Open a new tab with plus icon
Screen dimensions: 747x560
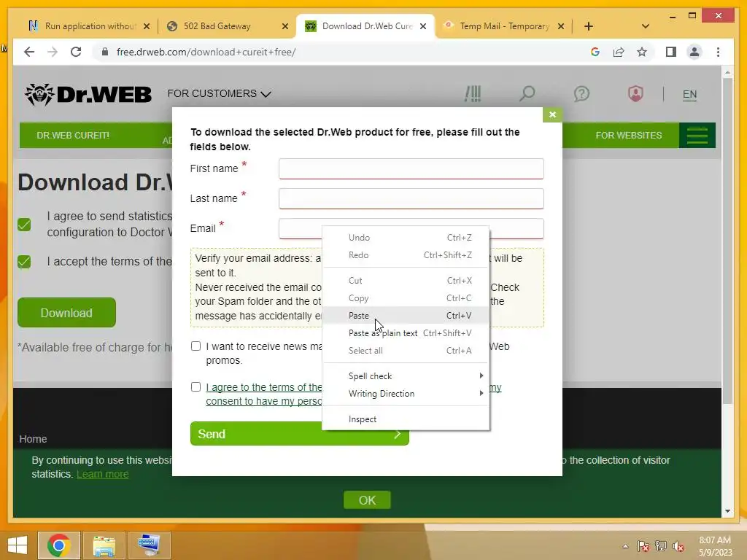(589, 26)
